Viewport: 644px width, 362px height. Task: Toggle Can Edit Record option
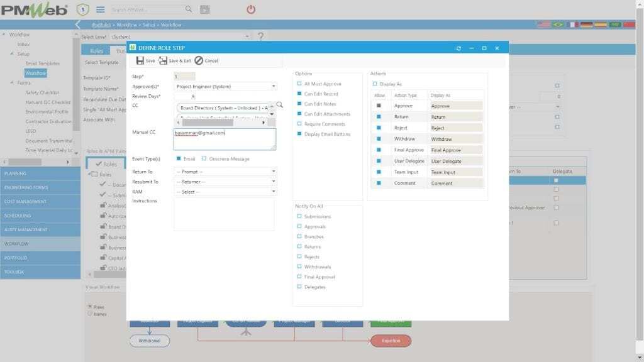pos(299,94)
